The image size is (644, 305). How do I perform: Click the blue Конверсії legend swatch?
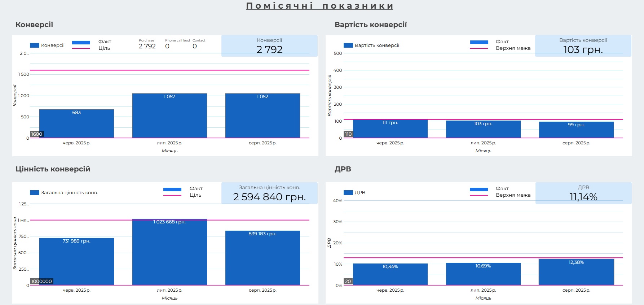[35, 45]
